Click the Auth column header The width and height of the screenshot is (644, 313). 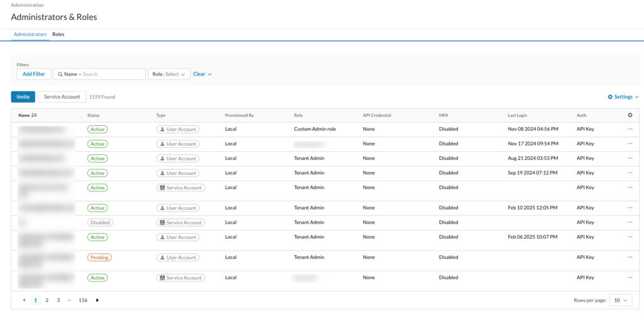(x=582, y=116)
